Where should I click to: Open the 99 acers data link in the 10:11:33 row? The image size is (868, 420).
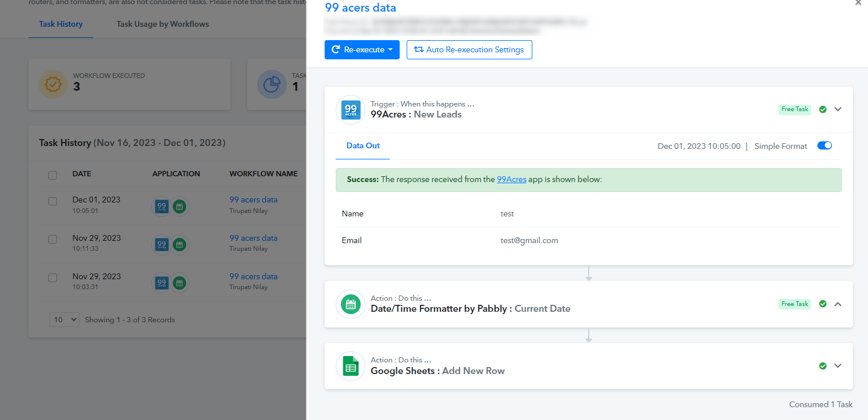(x=254, y=239)
